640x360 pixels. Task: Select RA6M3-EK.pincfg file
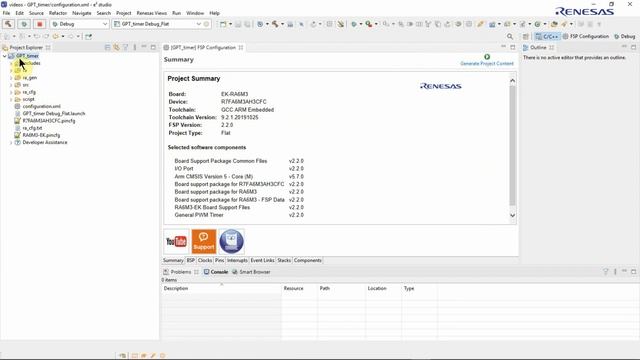(x=41, y=135)
